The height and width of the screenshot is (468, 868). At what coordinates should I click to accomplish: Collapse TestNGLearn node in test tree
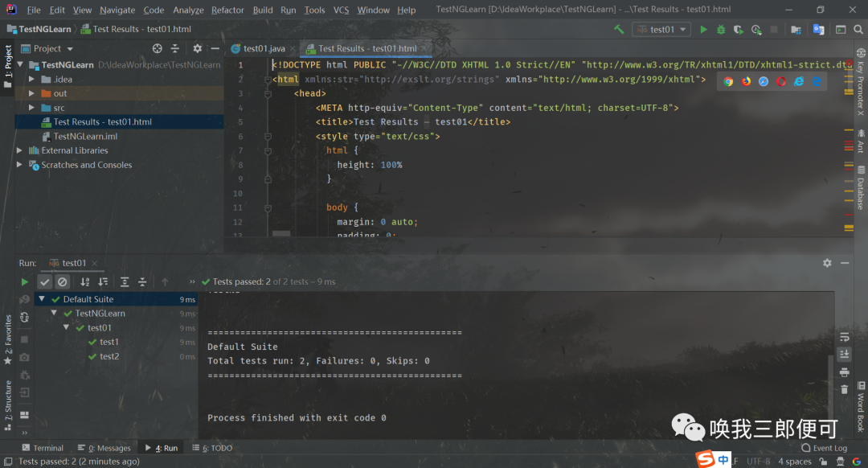[x=54, y=313]
